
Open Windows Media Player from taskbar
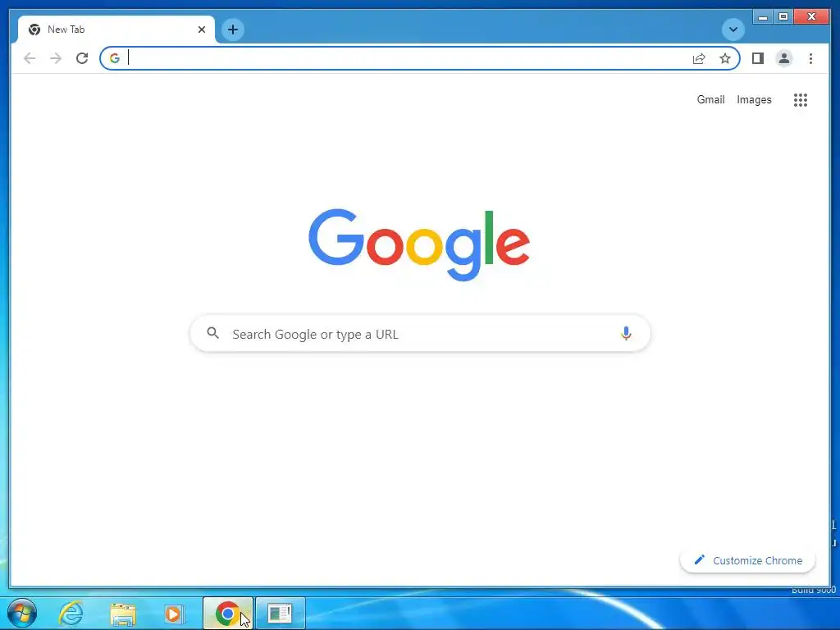[173, 614]
